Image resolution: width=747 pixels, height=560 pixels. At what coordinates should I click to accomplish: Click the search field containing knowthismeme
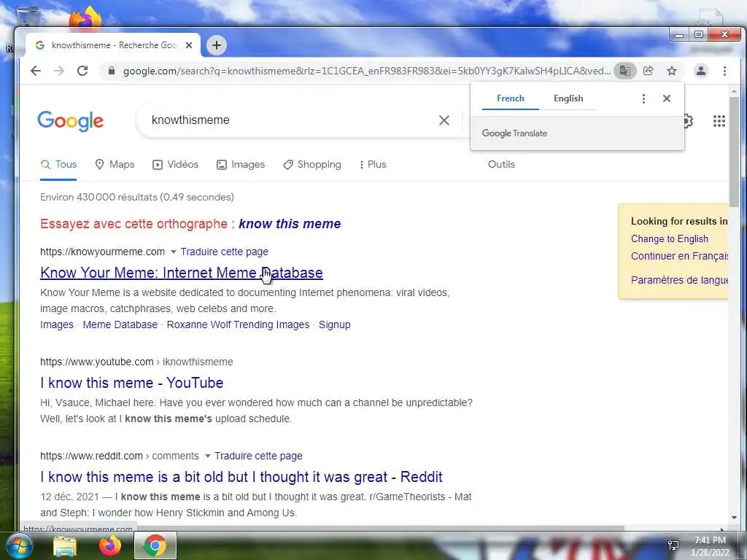click(x=290, y=120)
